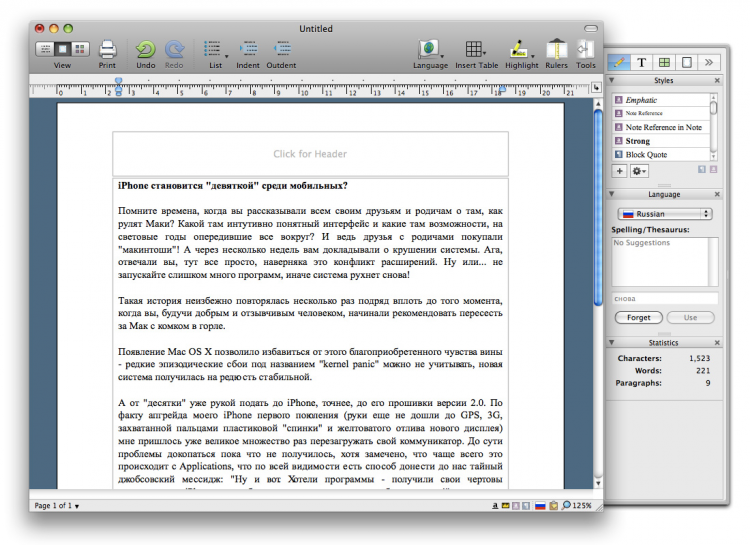Show character styles filter icon in Styles palette
The image size is (750, 545).
[713, 169]
